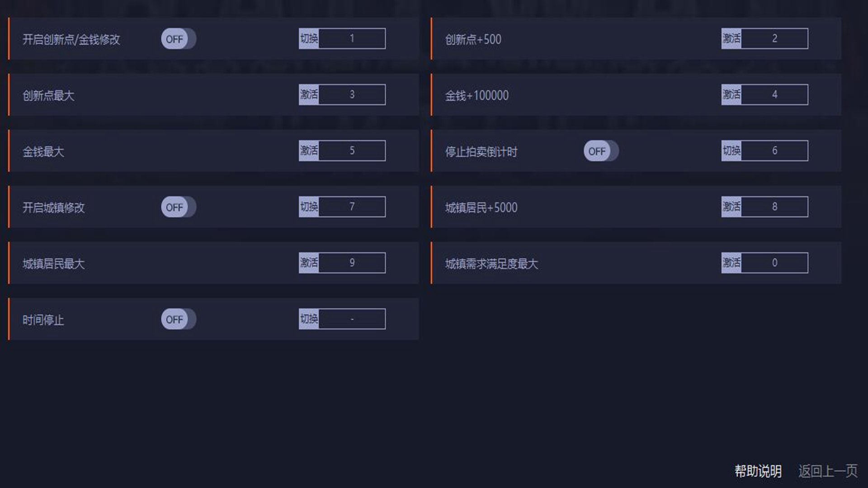Screen dimensions: 868x488
Task: Click hotkey field showing 1
Action: click(x=352, y=38)
